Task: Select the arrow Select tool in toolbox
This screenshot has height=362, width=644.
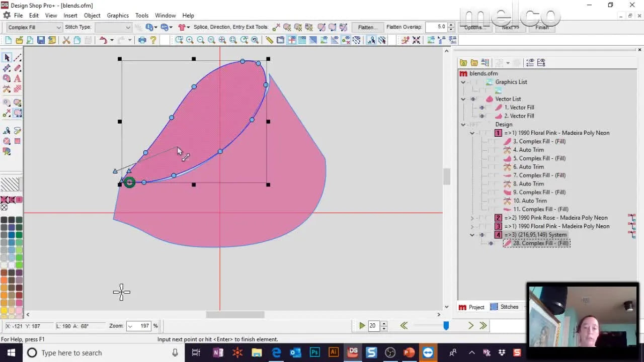Action: tap(7, 58)
